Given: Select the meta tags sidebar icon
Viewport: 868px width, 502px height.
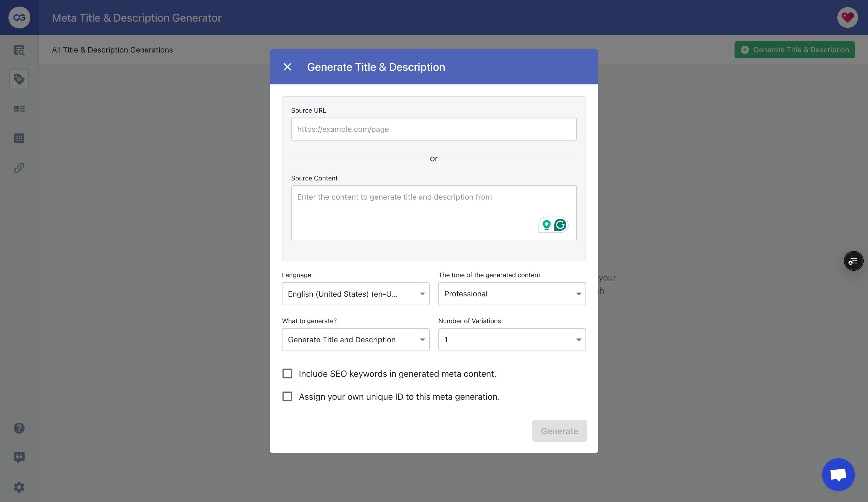Looking at the screenshot, I should click(19, 79).
